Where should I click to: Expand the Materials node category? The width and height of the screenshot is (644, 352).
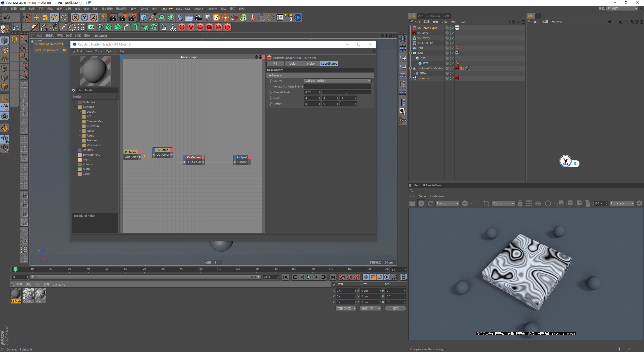(75, 102)
